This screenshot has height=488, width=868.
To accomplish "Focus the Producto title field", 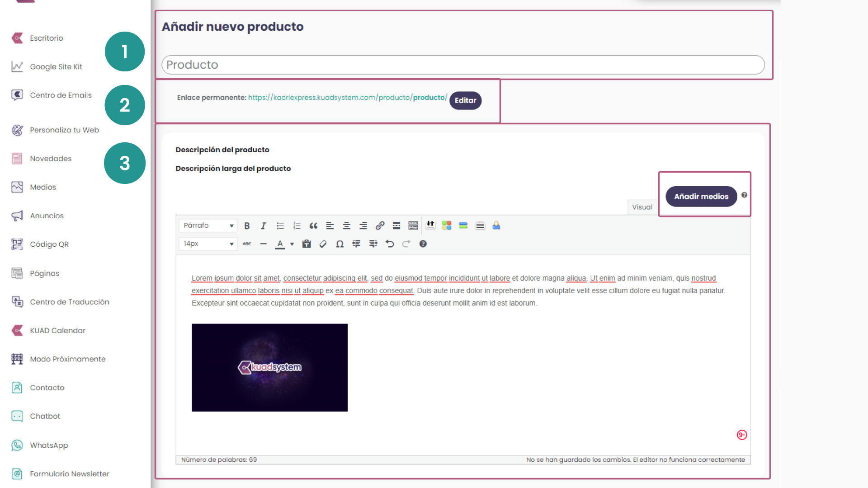I will point(463,65).
